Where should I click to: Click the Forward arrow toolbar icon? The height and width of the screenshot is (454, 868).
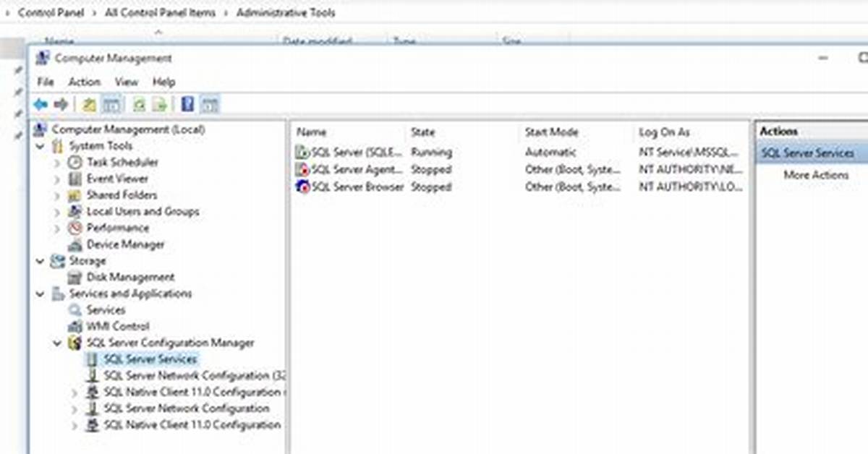61,105
